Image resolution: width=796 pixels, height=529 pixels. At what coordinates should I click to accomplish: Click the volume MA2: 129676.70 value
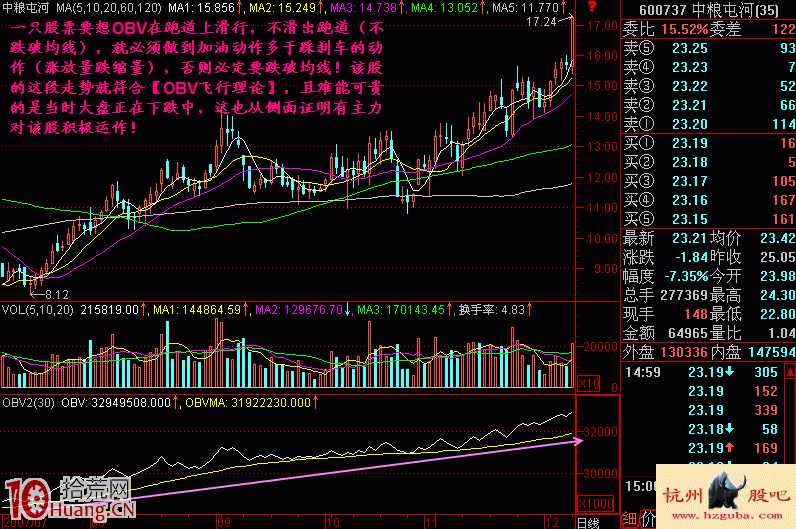point(298,310)
